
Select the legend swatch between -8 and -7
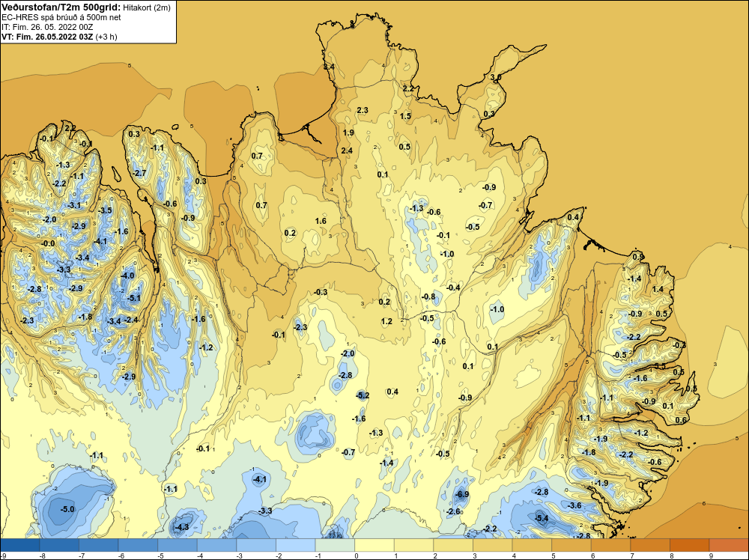pyautogui.click(x=60, y=545)
